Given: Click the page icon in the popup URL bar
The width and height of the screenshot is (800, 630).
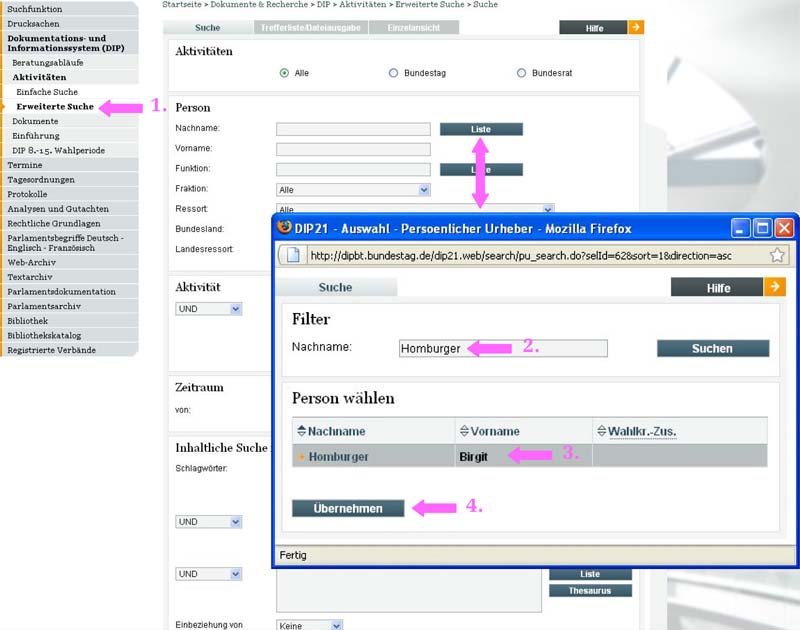Looking at the screenshot, I should point(294,255).
